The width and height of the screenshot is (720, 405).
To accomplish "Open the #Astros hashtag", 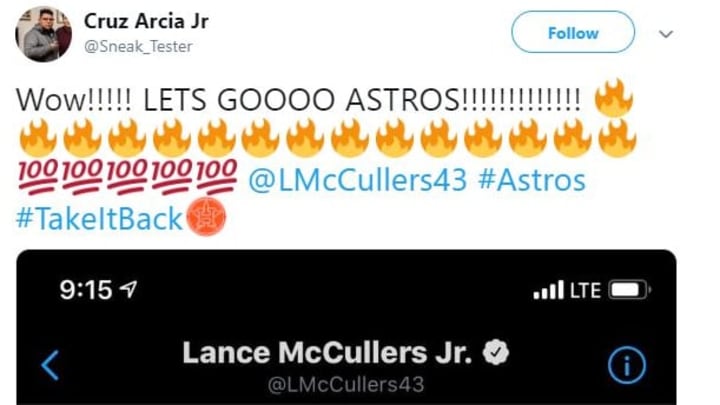I will 532,180.
